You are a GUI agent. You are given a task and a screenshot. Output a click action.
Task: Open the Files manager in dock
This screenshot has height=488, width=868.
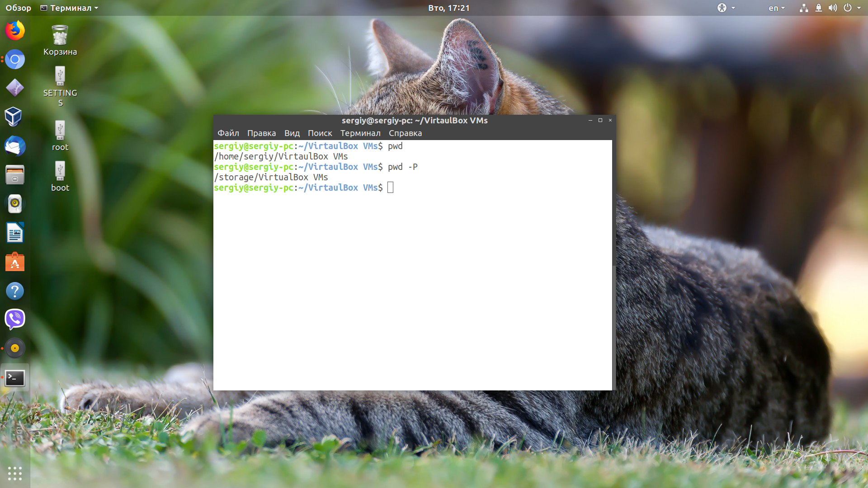(x=15, y=175)
